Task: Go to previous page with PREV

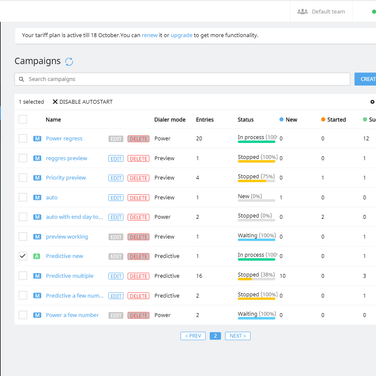Action: pos(193,336)
